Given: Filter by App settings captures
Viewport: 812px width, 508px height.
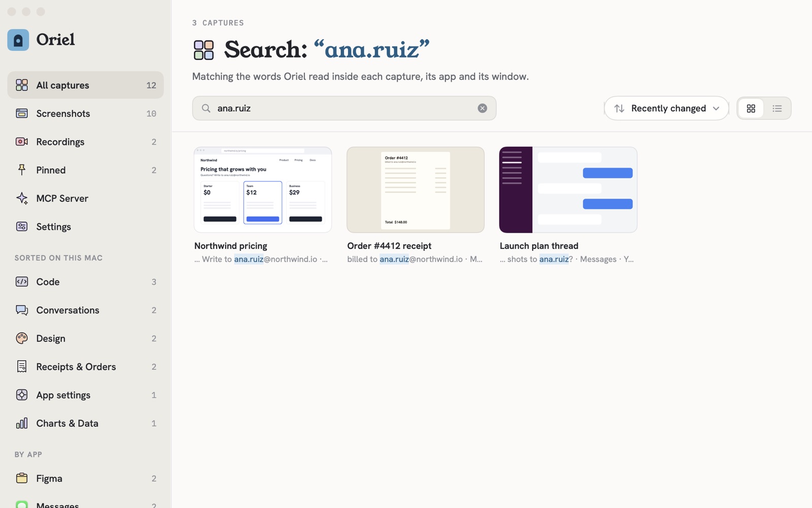Looking at the screenshot, I should 85,395.
